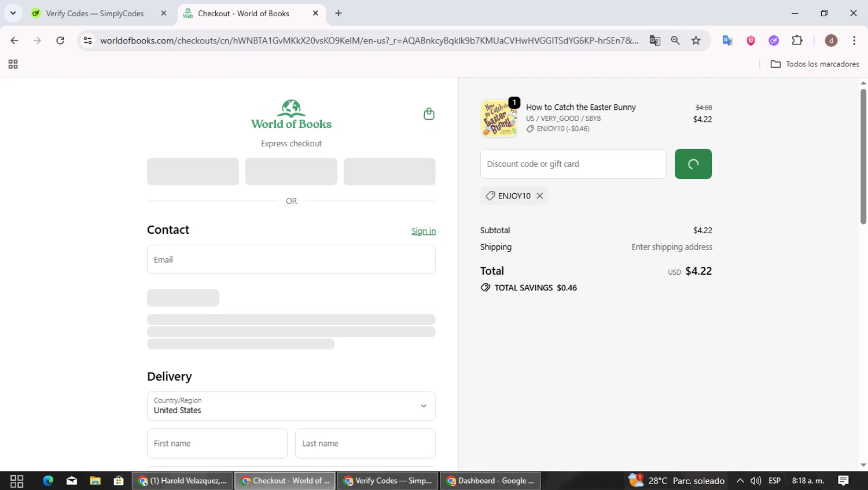The height and width of the screenshot is (490, 868).
Task: Click the translate page icon
Action: [654, 40]
